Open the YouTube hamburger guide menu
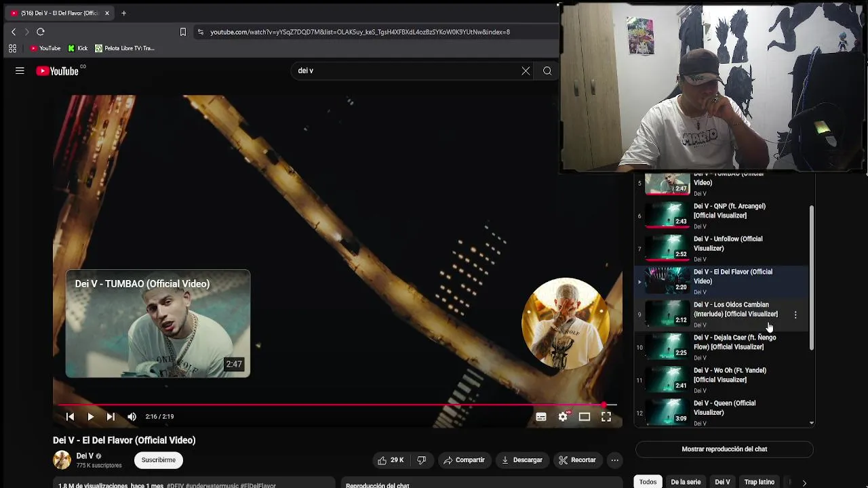Image resolution: width=868 pixels, height=488 pixels. click(x=20, y=70)
